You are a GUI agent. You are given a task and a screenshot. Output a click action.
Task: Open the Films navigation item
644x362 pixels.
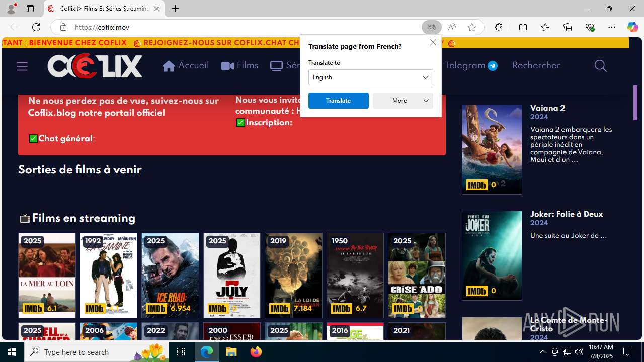(240, 66)
